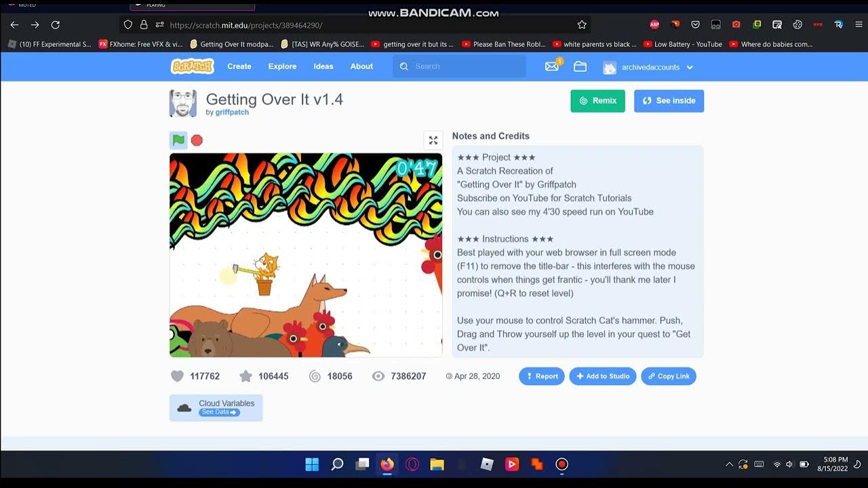Screen dimensions: 868x488
Task: Open the volume control in the tray
Action: tap(789, 464)
